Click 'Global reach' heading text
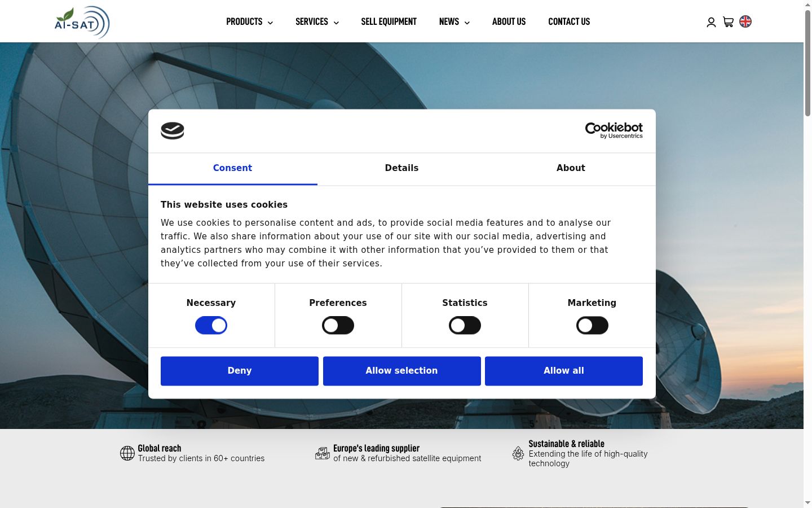The width and height of the screenshot is (812, 508). point(160,448)
